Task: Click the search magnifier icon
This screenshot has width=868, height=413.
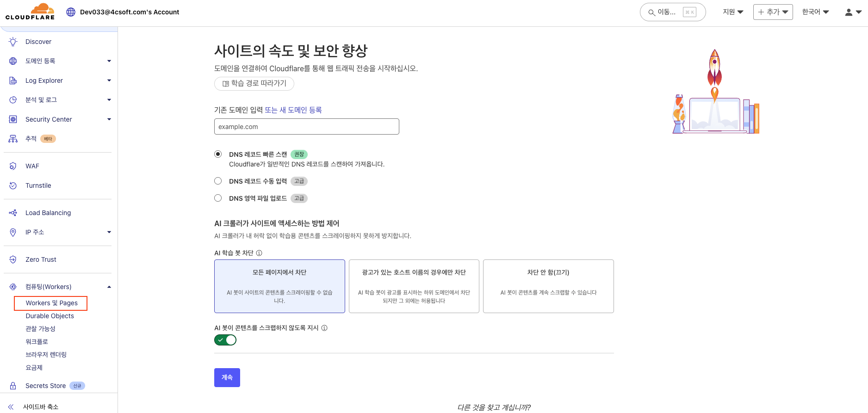Action: click(x=651, y=12)
